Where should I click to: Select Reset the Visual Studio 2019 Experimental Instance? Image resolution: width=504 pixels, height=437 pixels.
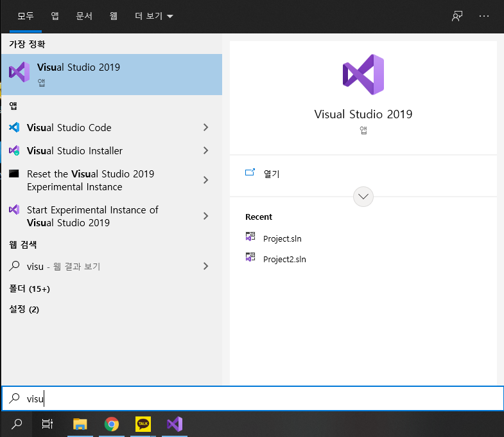coord(112,180)
